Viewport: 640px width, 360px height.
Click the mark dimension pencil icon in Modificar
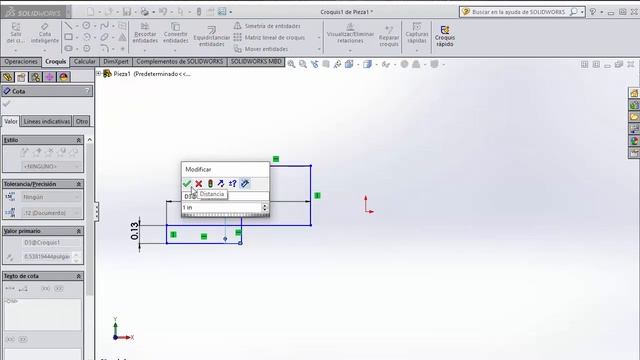(244, 184)
